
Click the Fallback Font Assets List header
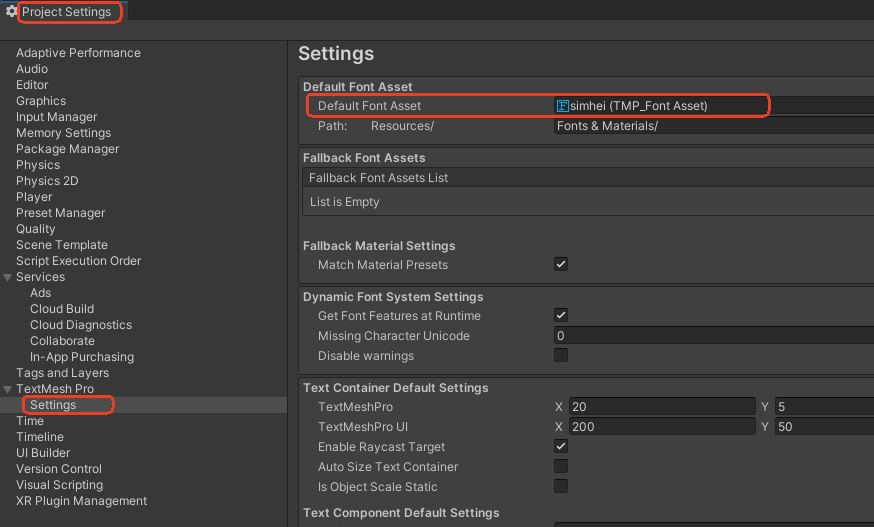pyautogui.click(x=588, y=178)
